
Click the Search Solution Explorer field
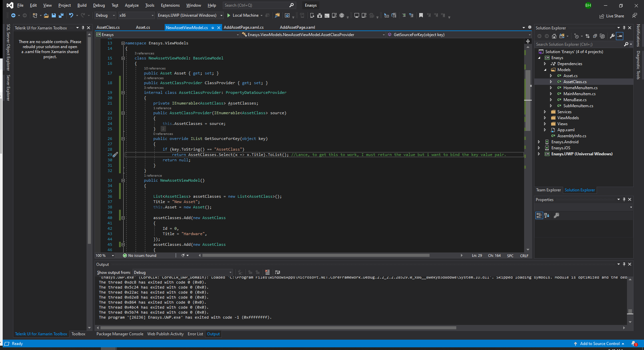click(x=579, y=44)
